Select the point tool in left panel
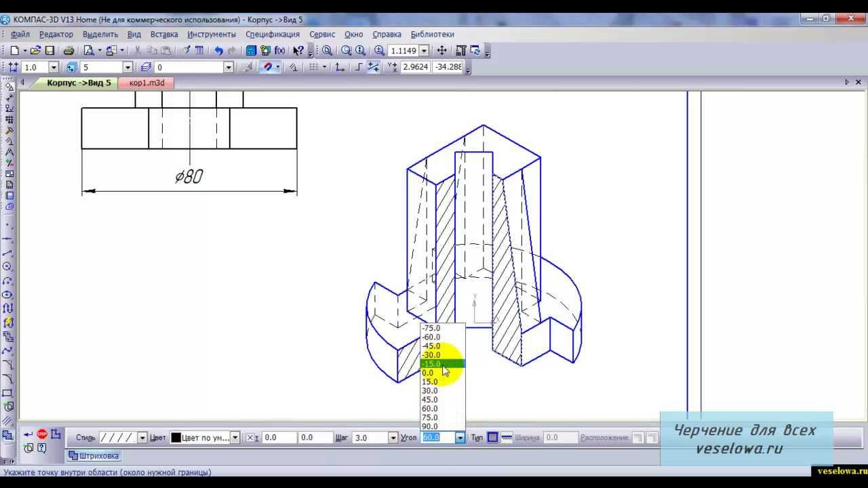 click(9, 224)
